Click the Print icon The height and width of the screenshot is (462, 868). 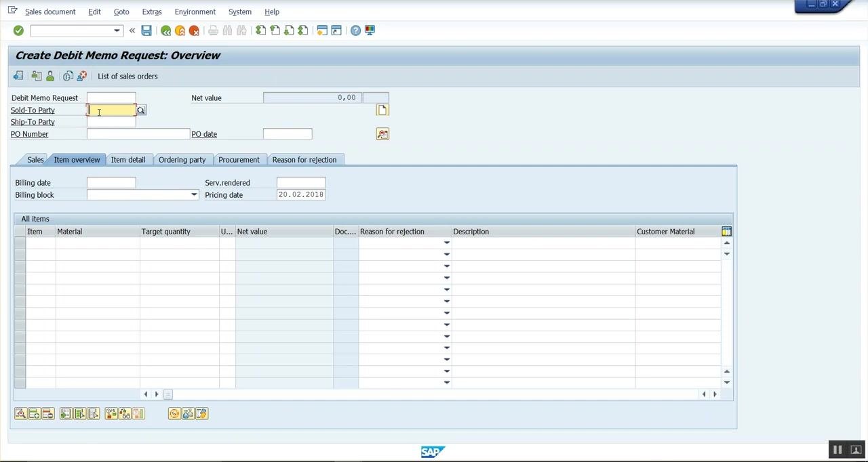pyautogui.click(x=213, y=30)
